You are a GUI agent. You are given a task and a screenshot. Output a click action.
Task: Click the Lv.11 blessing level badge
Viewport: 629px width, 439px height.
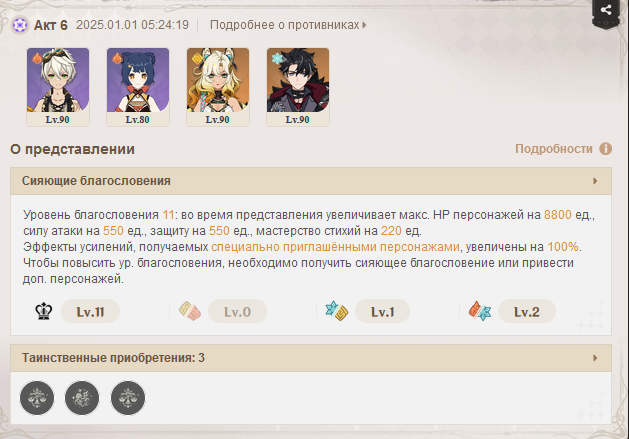coord(91,311)
